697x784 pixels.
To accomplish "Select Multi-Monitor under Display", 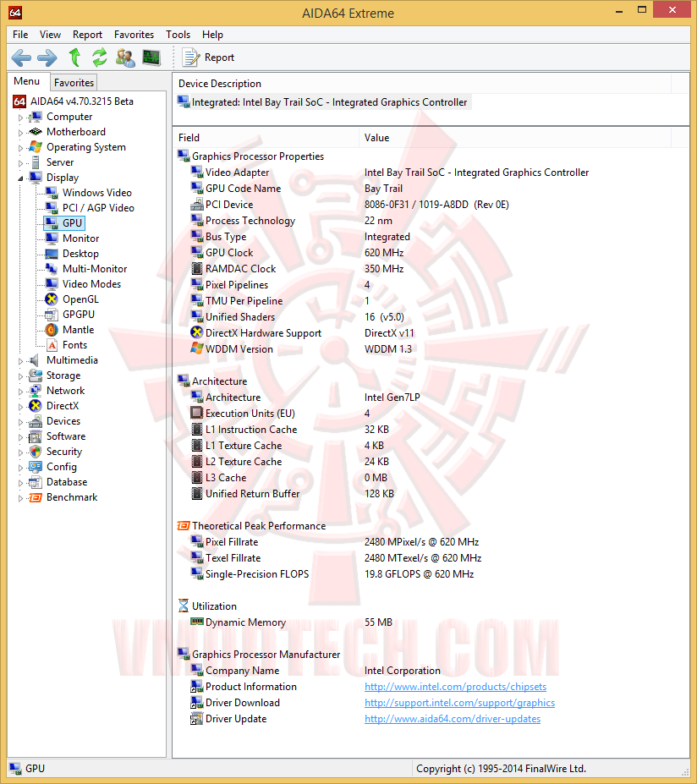I will pos(95,269).
